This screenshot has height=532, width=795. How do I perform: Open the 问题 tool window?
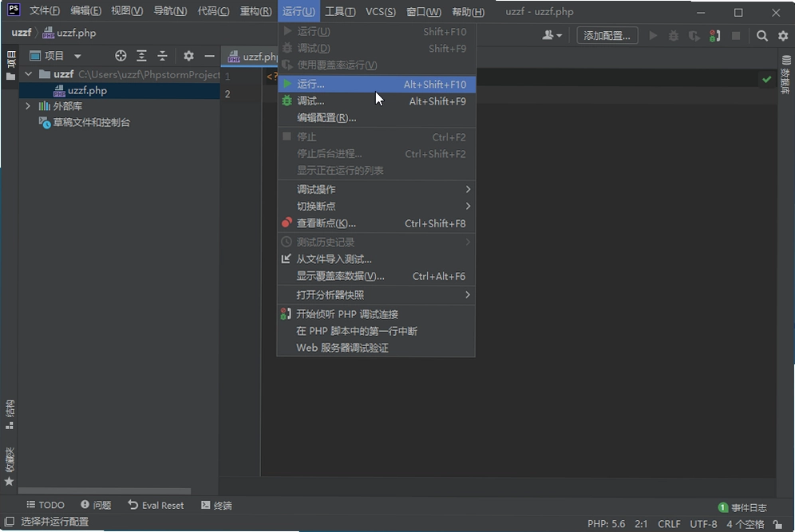[x=96, y=505]
